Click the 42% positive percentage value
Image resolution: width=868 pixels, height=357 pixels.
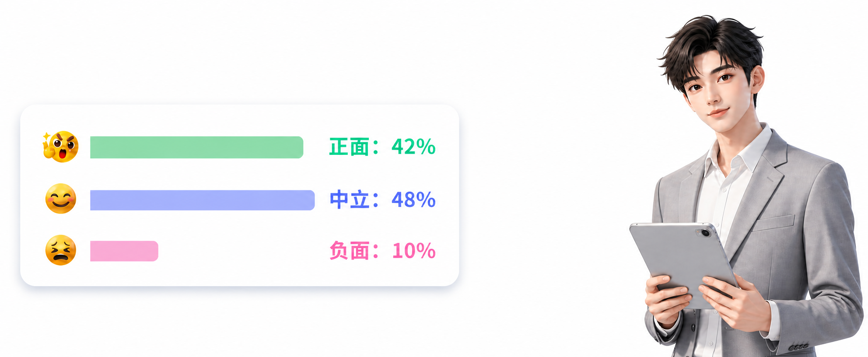click(x=413, y=147)
